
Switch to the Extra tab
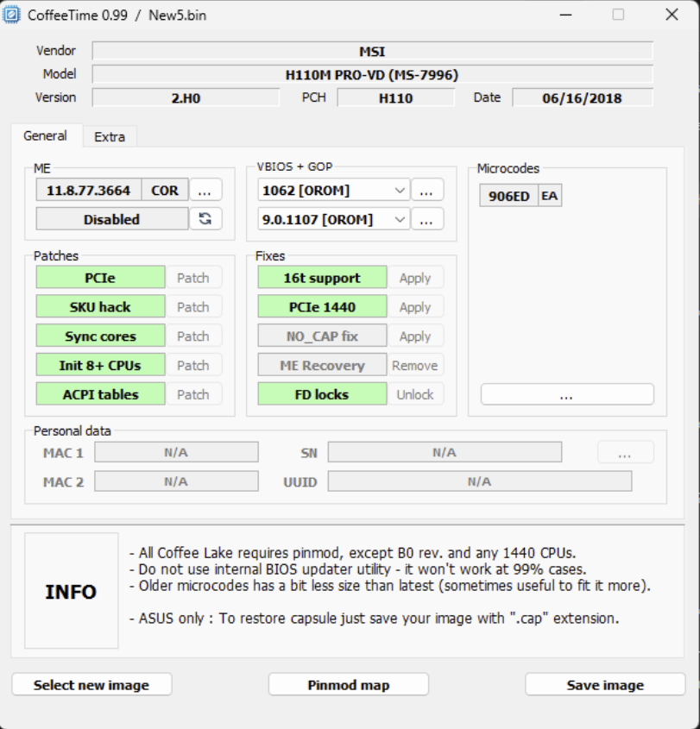tap(110, 136)
